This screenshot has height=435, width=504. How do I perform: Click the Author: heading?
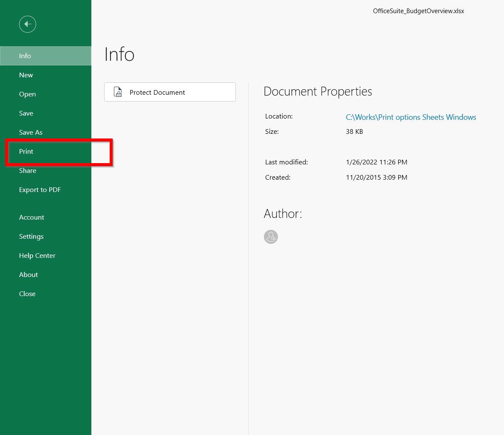pos(283,214)
